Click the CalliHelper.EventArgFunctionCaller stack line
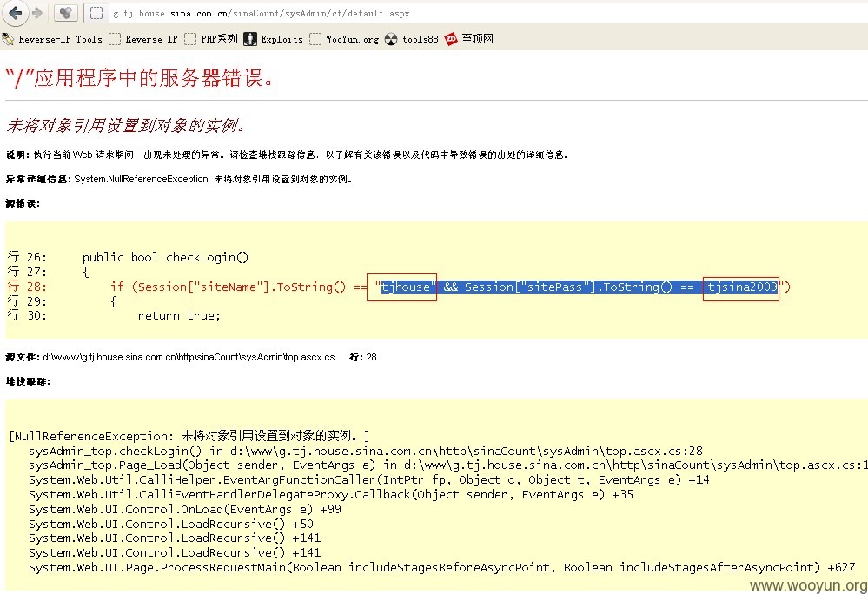The image size is (868, 594). (x=368, y=480)
